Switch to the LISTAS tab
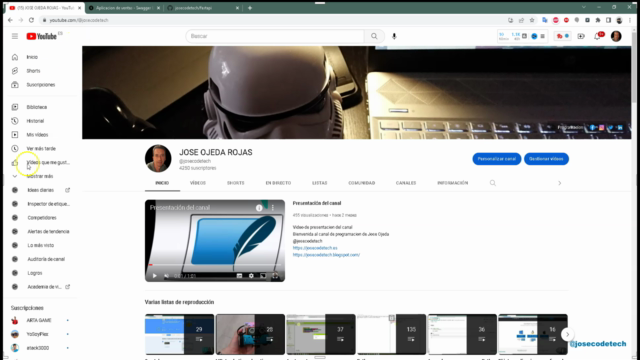The image size is (640, 360). click(320, 183)
